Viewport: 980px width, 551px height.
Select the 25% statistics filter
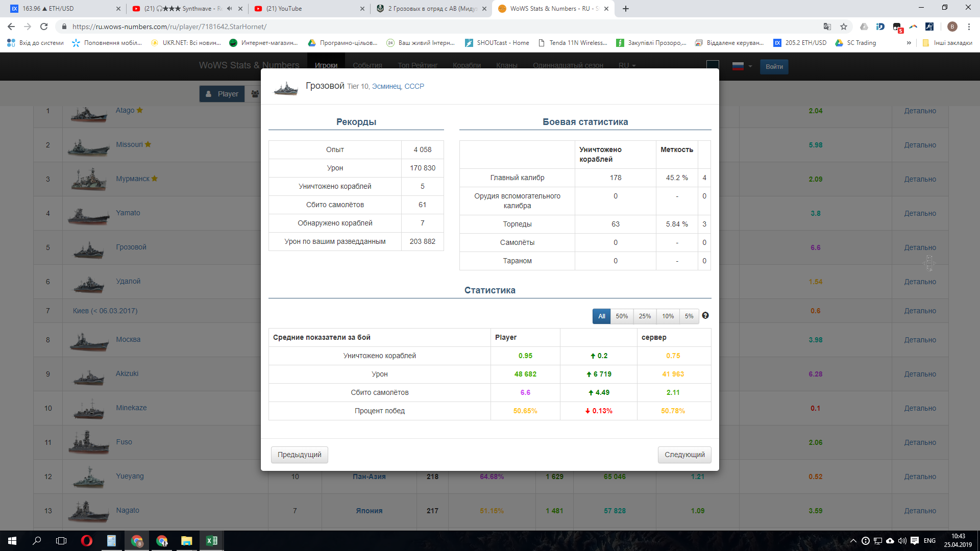[645, 316]
